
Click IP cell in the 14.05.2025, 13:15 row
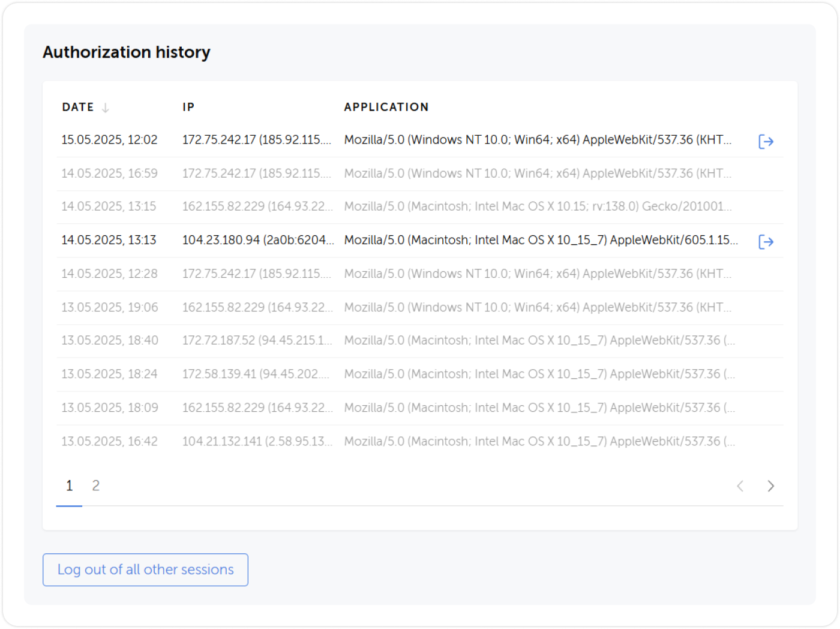tap(257, 206)
